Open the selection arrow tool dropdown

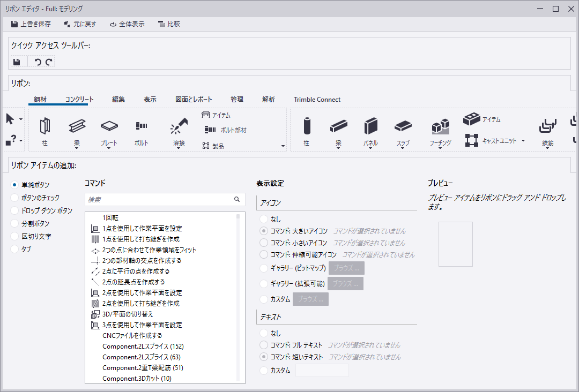[21, 119]
